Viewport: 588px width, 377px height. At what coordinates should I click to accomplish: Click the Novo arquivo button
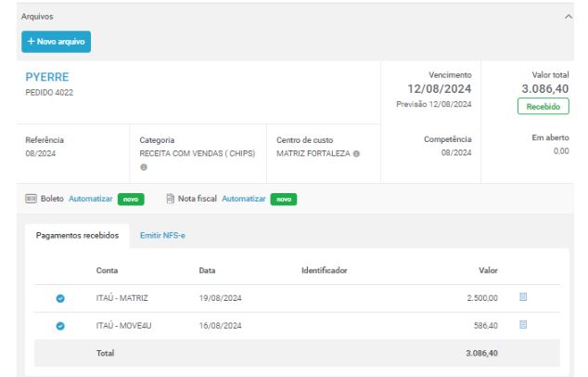click(x=56, y=42)
